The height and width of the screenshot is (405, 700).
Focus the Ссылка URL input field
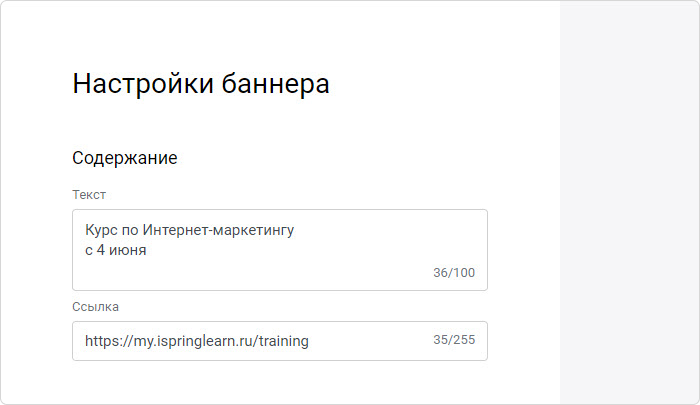[x=279, y=341]
